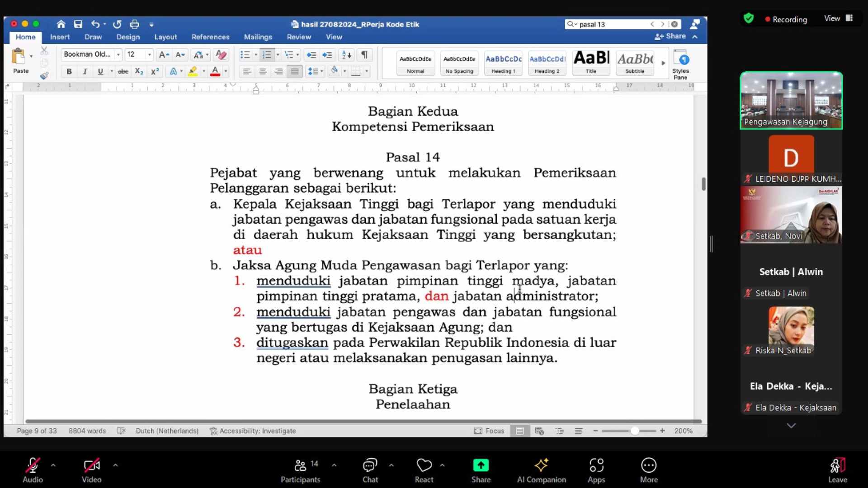
Task: Open Zoom Chat panel
Action: pos(370,470)
